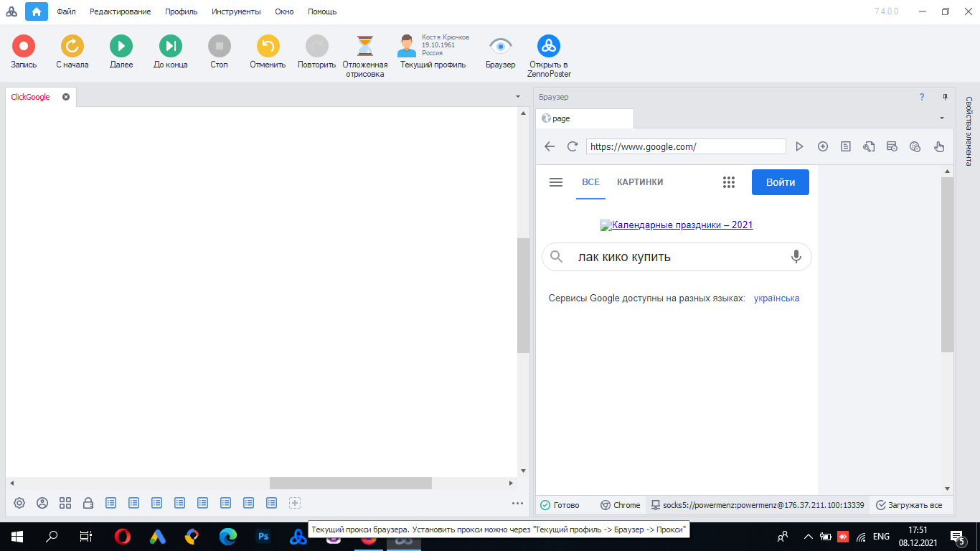Open the page source document icon
Screen dimensions: 980x551
[846, 146]
